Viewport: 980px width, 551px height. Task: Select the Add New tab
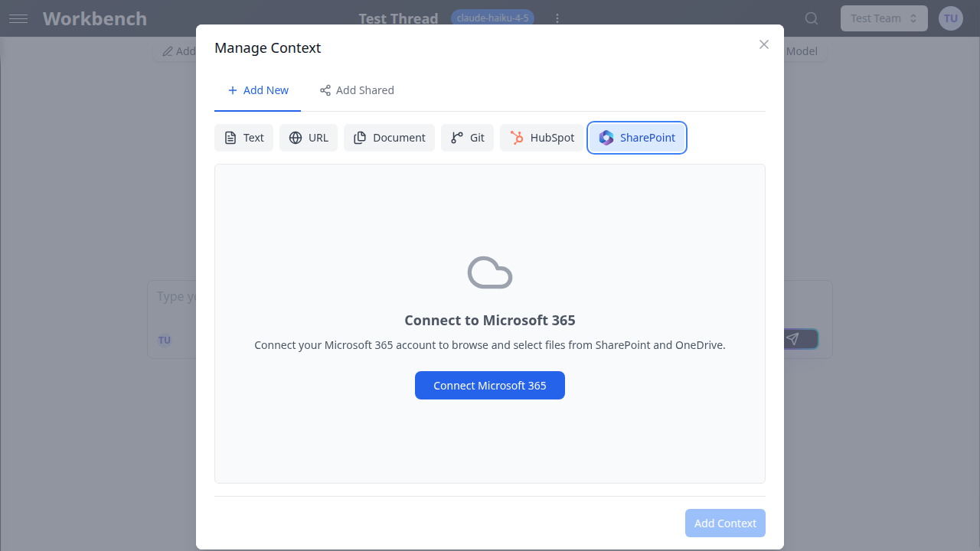[x=257, y=90]
